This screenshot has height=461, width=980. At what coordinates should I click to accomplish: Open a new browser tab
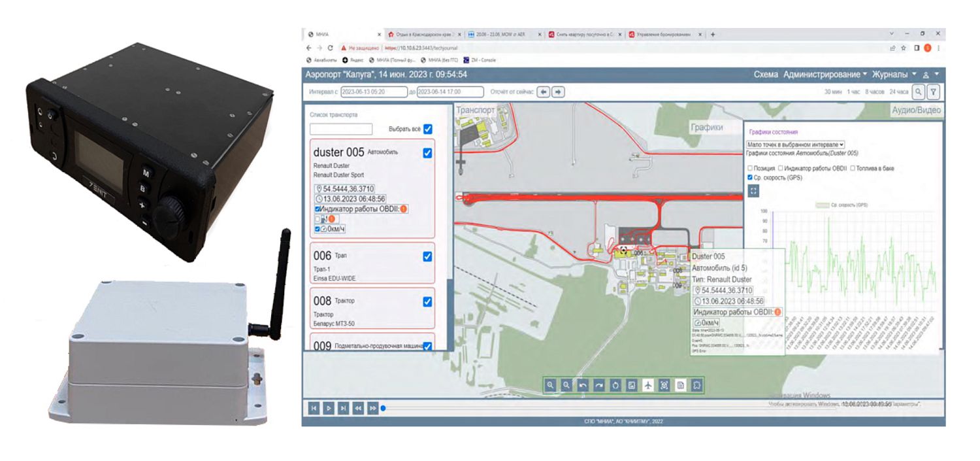coord(712,34)
